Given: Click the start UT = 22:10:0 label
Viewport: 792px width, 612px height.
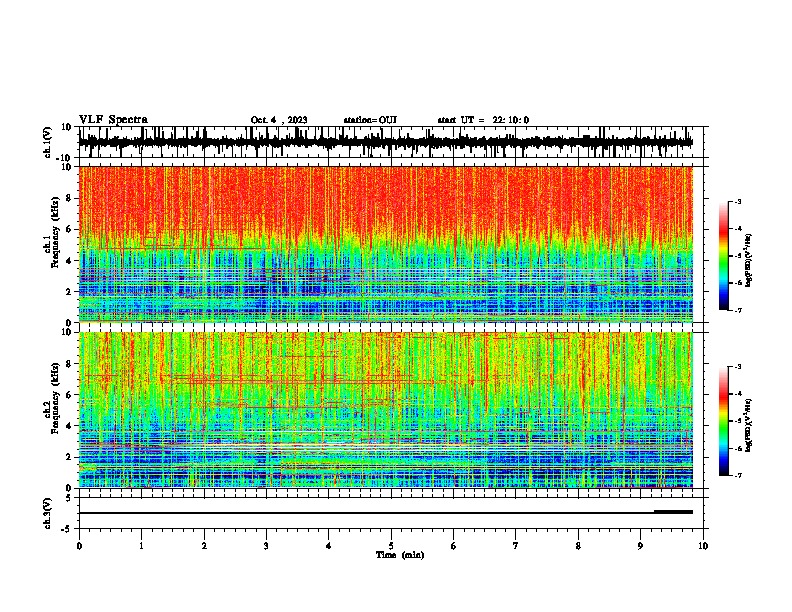Looking at the screenshot, I should click(x=483, y=120).
